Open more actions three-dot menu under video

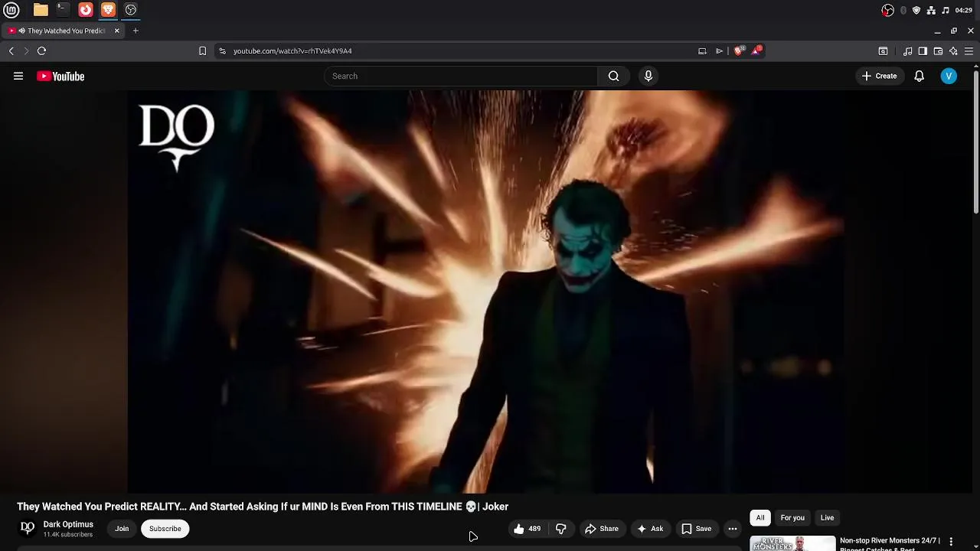click(733, 529)
